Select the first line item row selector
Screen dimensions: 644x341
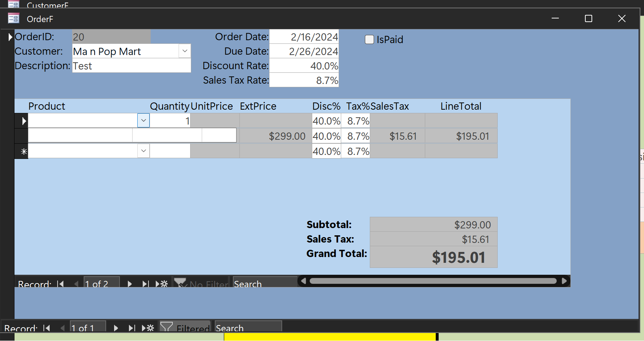[x=22, y=121]
